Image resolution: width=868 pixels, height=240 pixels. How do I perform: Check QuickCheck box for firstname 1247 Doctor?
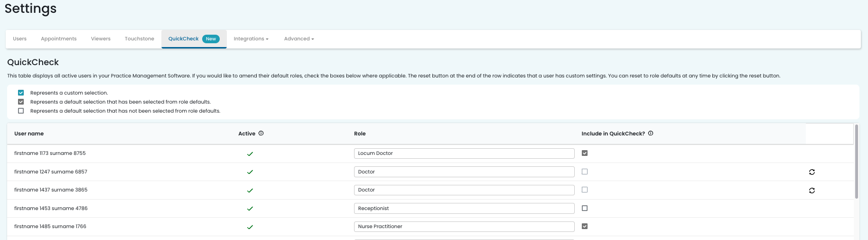pyautogui.click(x=585, y=172)
